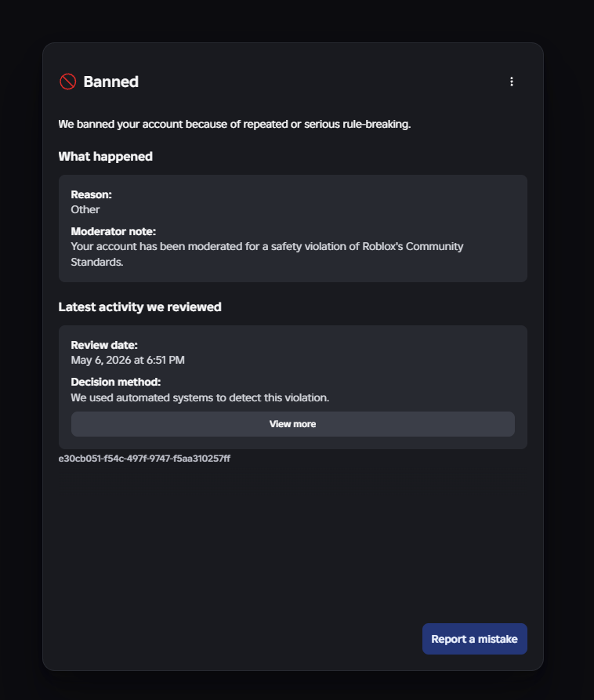Click the Moderator note: label
The width and height of the screenshot is (594, 700).
click(x=114, y=231)
